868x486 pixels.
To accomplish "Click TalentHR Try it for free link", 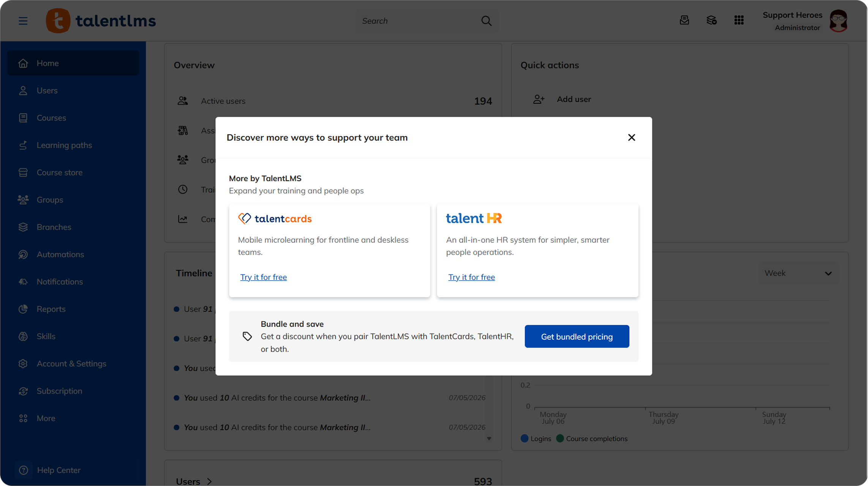I will point(472,277).
